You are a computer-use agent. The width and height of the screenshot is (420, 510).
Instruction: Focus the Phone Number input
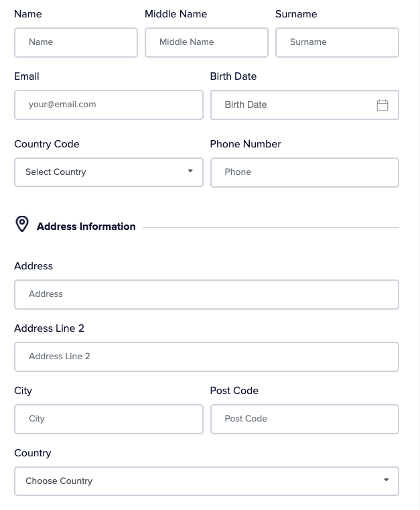pos(305,173)
